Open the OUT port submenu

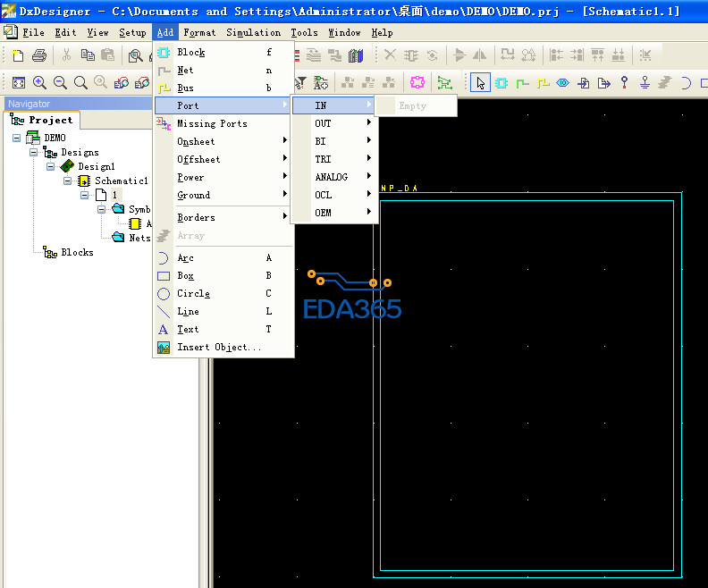pyautogui.click(x=334, y=123)
